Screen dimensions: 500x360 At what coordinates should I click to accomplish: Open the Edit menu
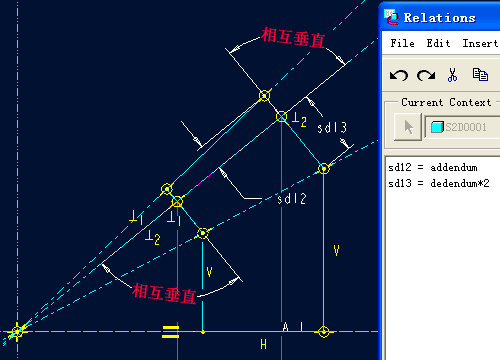438,43
